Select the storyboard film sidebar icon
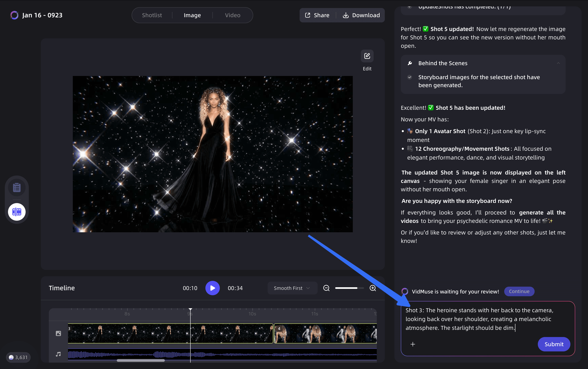 point(17,212)
